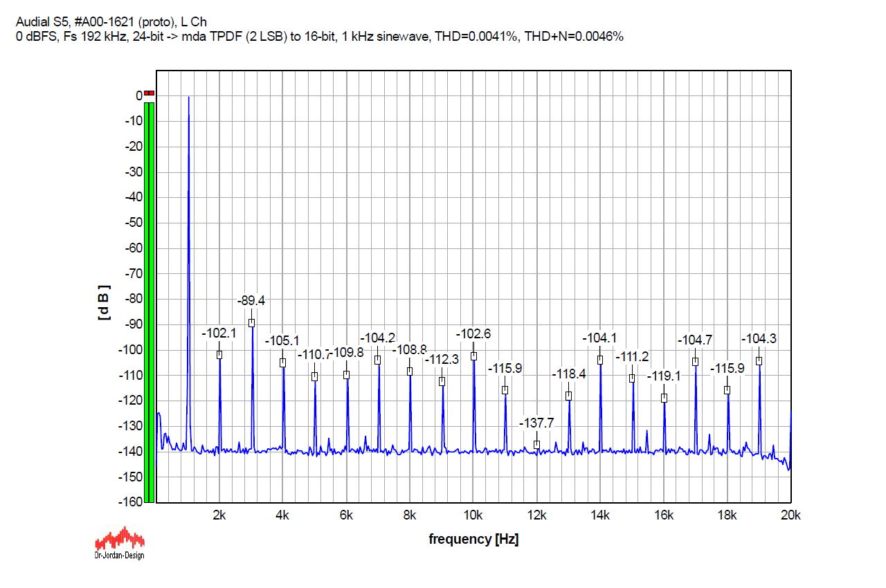Click the marker box under the -137.7 label
This screenshot has height=588, width=886.
536,445
